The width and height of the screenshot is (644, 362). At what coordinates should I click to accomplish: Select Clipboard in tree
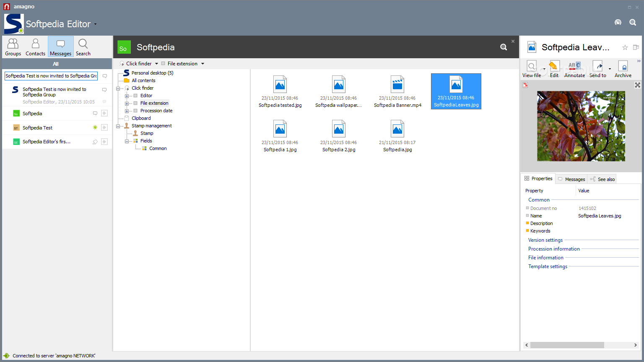[x=141, y=118]
